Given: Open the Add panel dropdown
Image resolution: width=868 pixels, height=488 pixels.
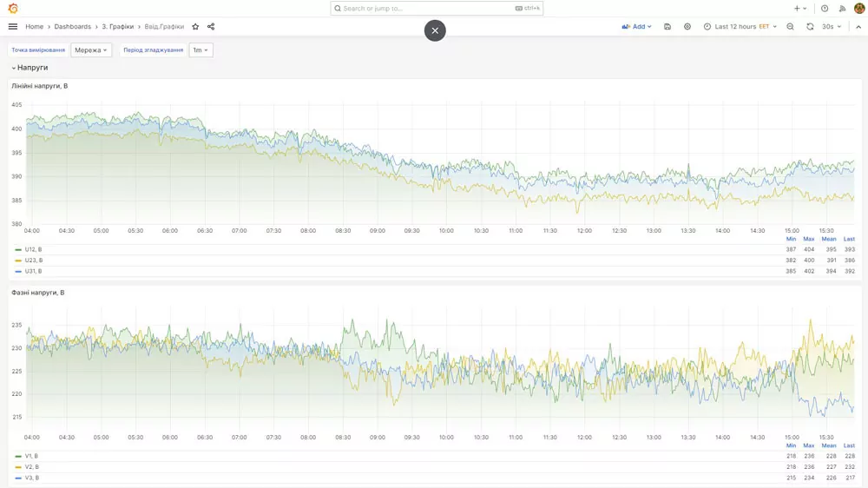Looking at the screenshot, I should [x=636, y=27].
